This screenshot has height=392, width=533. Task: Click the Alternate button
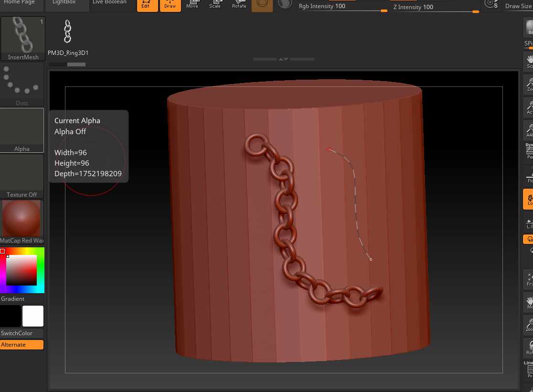pyautogui.click(x=22, y=344)
